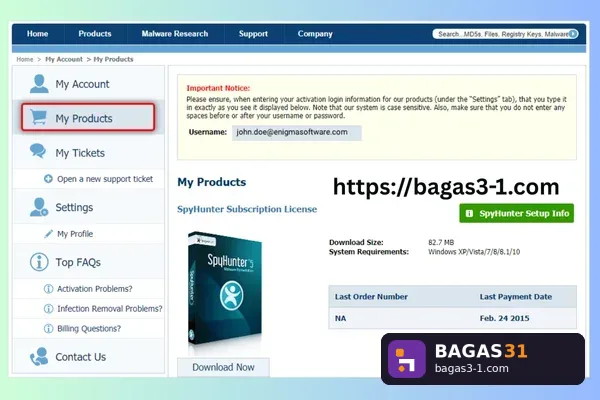
Task: Go to Home in the breadcrumb
Action: 24,59
